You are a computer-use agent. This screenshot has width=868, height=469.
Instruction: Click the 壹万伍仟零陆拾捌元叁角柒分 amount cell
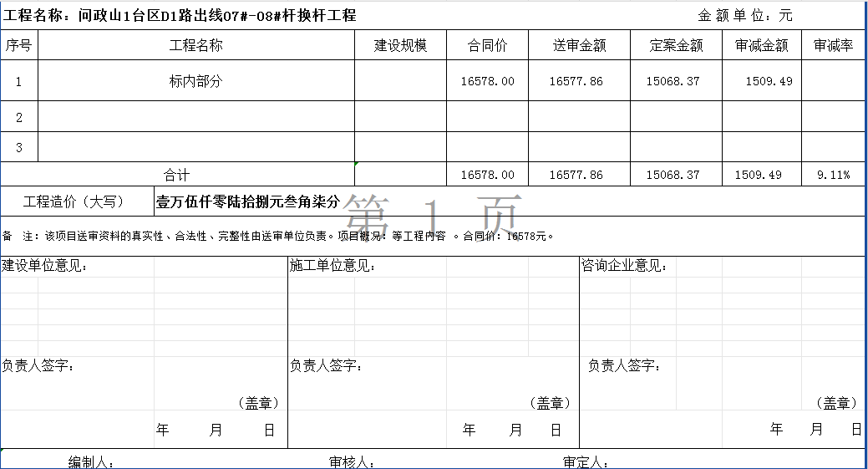[248, 201]
